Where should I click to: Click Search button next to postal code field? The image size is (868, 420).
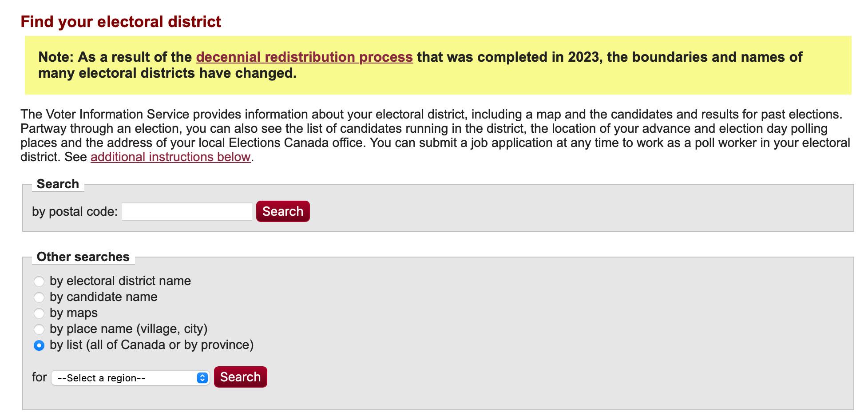coord(283,211)
